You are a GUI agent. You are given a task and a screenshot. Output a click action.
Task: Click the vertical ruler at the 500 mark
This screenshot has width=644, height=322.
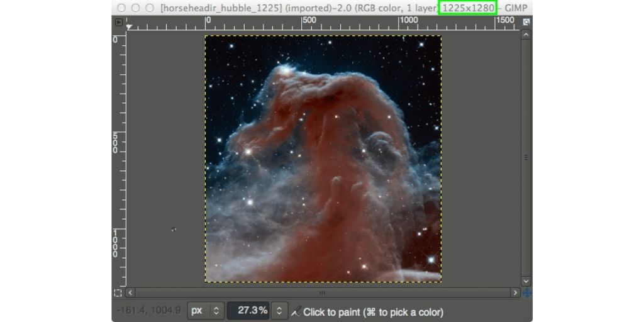[x=116, y=143]
